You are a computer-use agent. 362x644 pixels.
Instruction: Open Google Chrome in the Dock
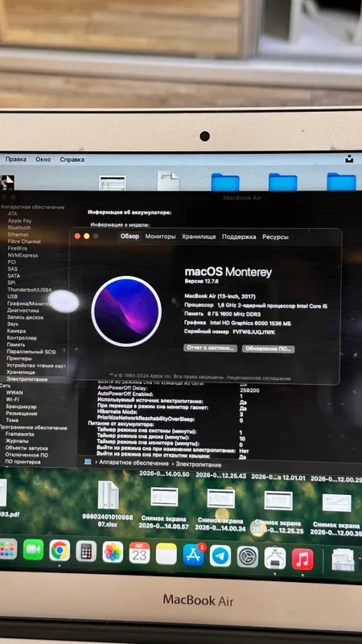(x=60, y=551)
